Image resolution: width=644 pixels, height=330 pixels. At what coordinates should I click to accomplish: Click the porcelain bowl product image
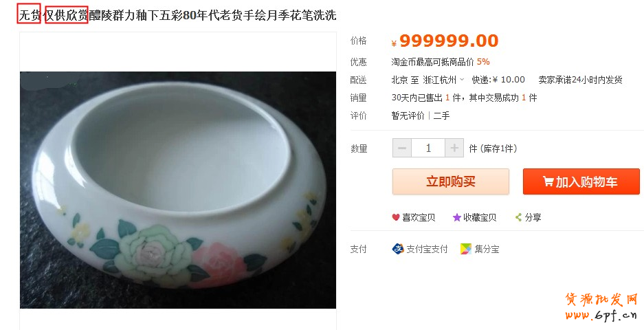(x=178, y=190)
